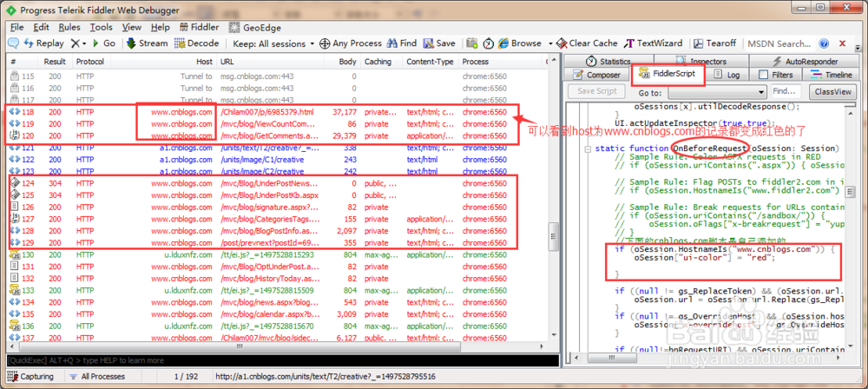868x389 pixels.
Task: Switch to the Inspectors tab
Action: pyautogui.click(x=700, y=61)
